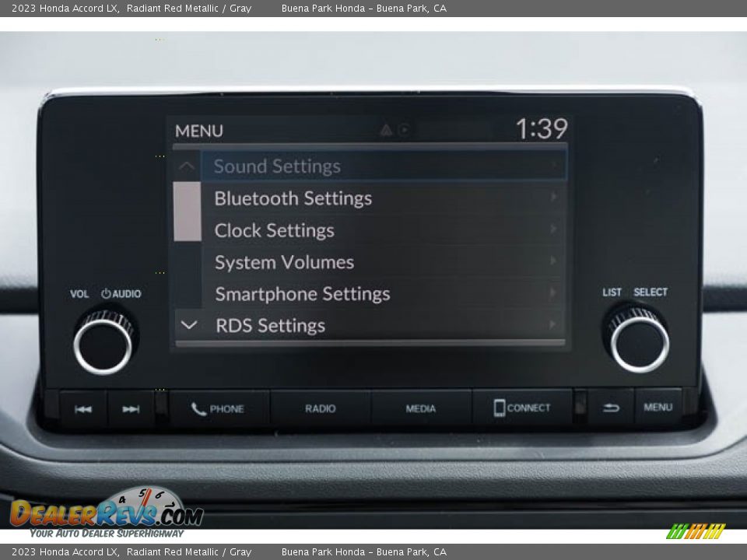The image size is (747, 560).
Task: Click the menu list scrollbar thumb
Action: [188, 212]
